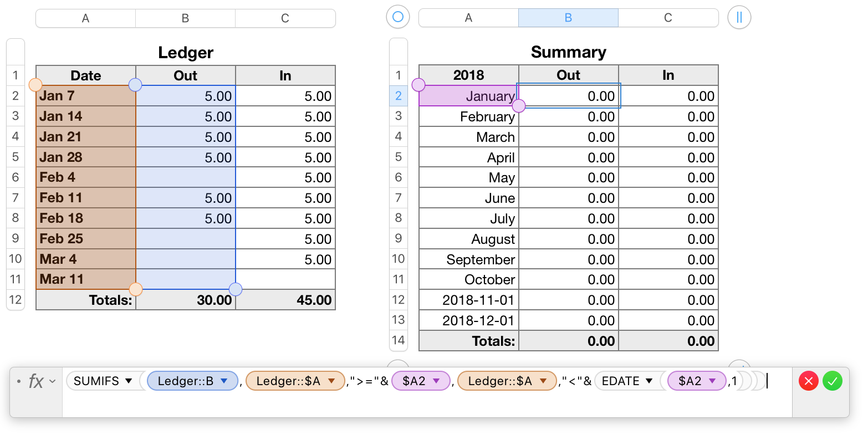Image resolution: width=868 pixels, height=440 pixels.
Task: Click the blue handle atop Ledger Out column
Action: pyautogui.click(x=135, y=85)
